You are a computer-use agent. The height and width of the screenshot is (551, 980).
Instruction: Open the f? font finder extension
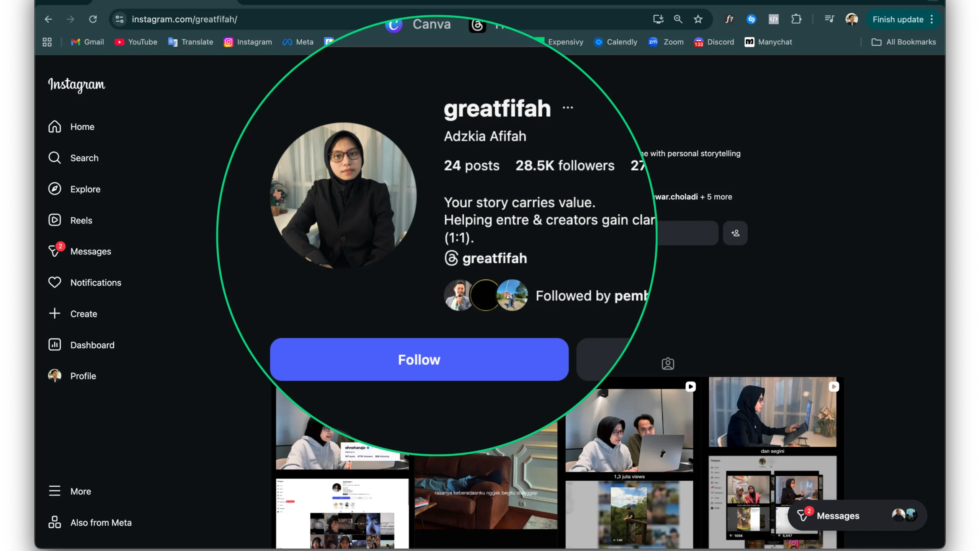729,19
